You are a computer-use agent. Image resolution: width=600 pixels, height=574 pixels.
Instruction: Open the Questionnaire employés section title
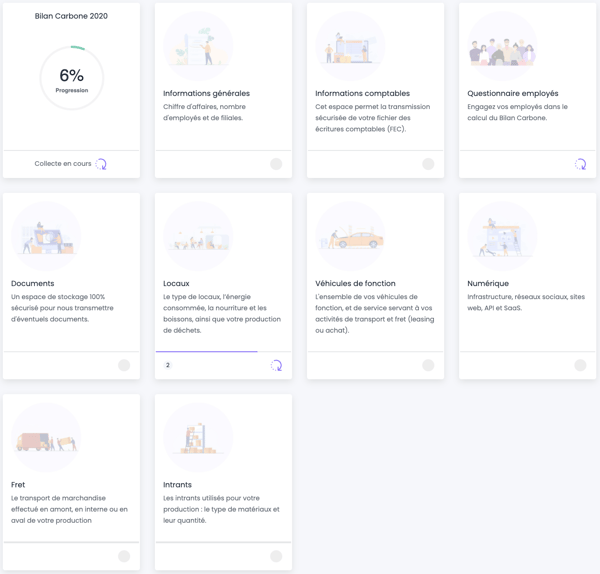point(513,93)
